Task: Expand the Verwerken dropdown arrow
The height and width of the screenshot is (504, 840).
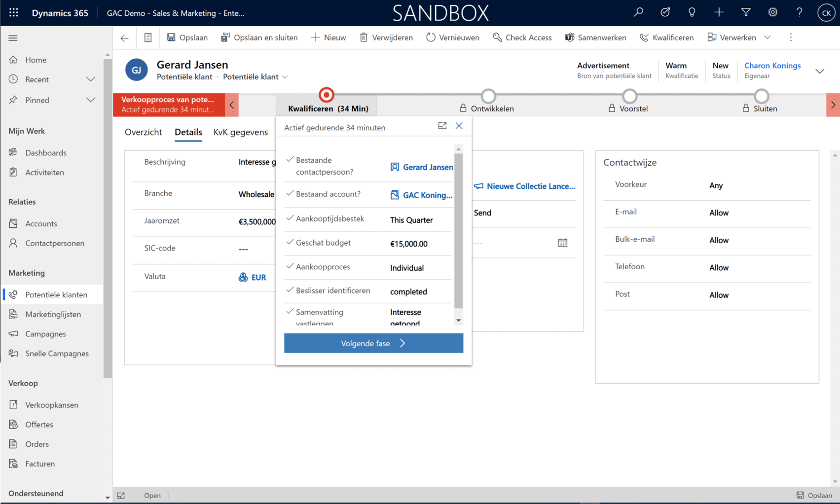Action: [767, 37]
